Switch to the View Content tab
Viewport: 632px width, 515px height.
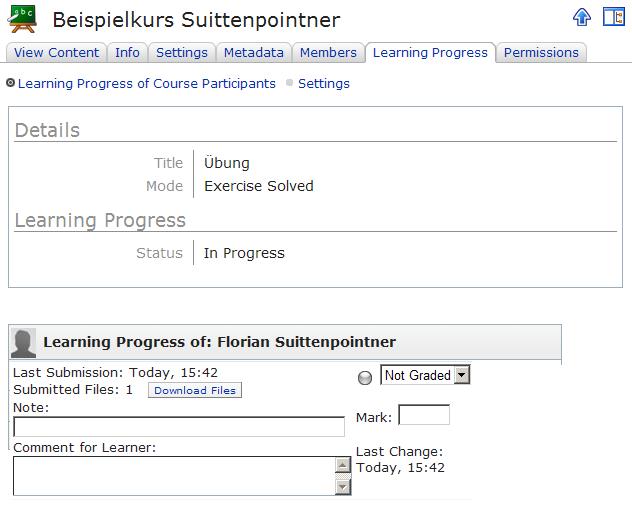[x=57, y=53]
